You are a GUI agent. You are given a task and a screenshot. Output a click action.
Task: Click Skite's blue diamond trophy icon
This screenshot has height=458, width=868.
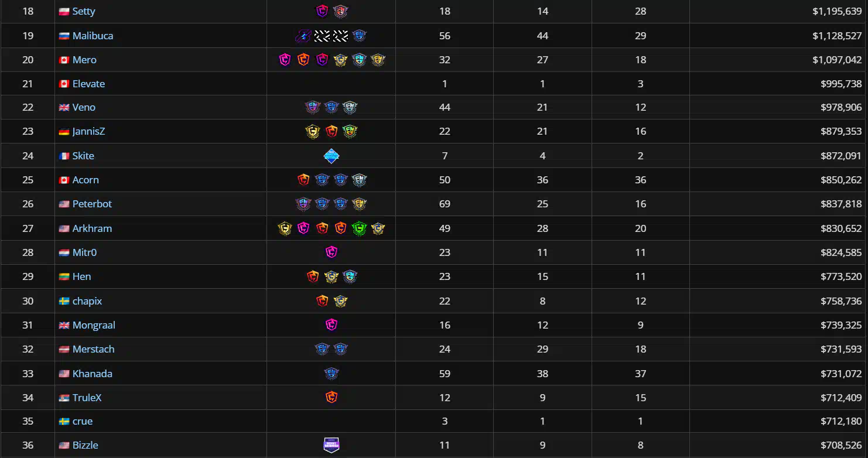[x=332, y=156]
